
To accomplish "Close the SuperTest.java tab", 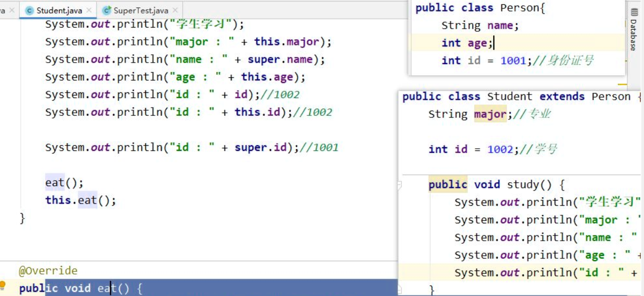I will pos(174,10).
